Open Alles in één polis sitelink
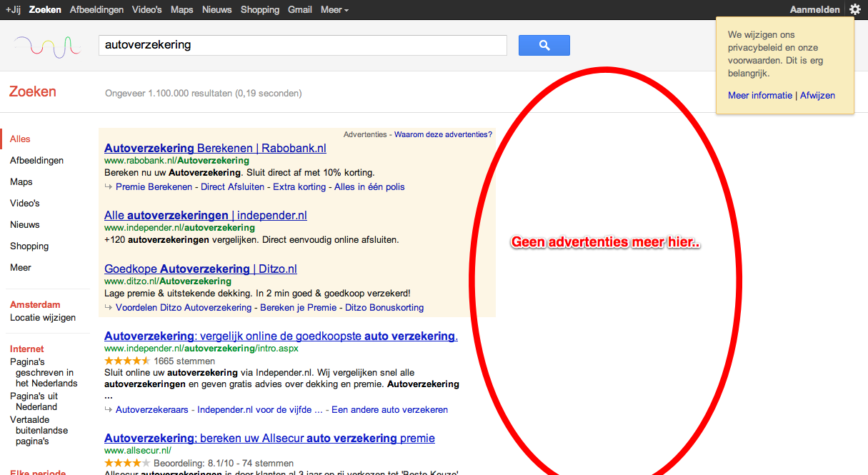This screenshot has height=475, width=868. click(x=369, y=187)
